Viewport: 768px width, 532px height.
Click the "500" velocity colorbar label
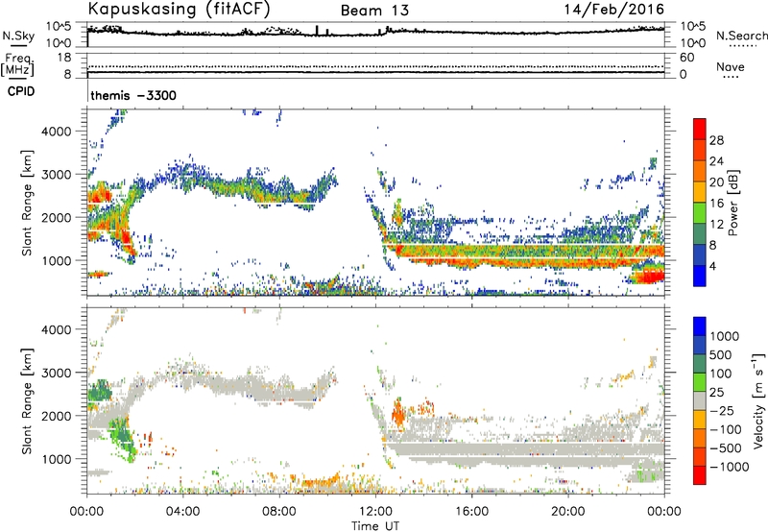(x=721, y=355)
